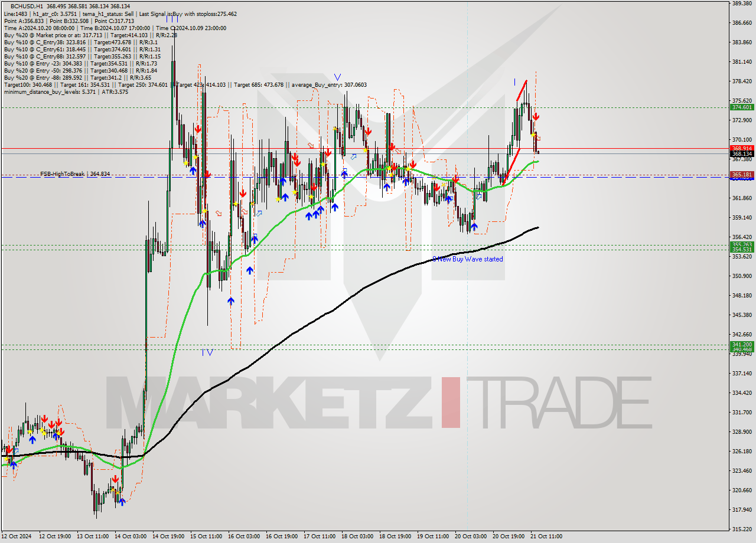Click the Buy %20 @ Entry -88 row

click(x=77, y=77)
